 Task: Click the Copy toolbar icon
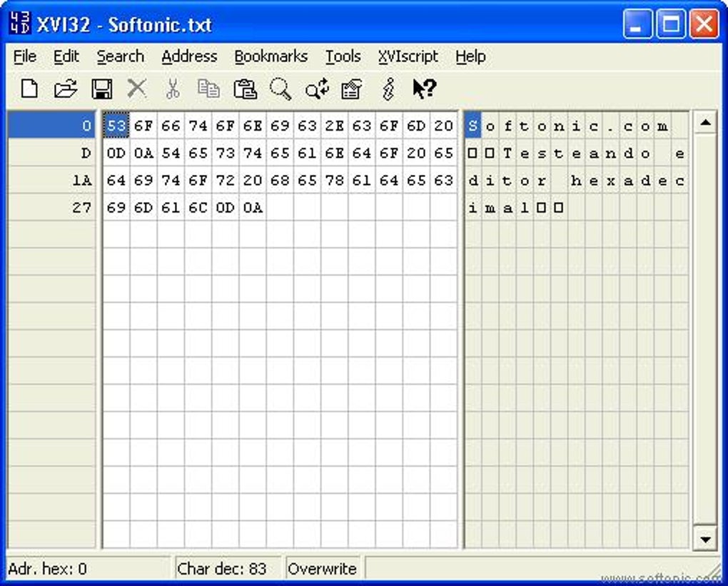point(208,89)
